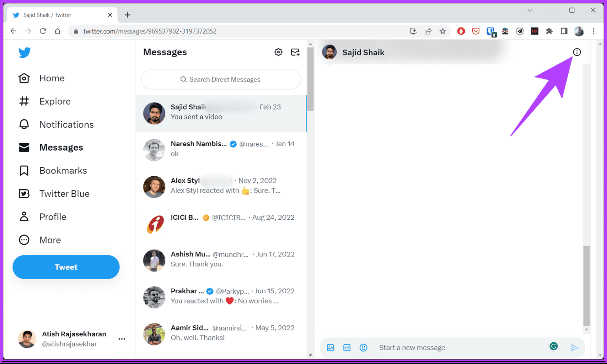Compose a new message envelope icon
Screen dimensions: 607x364
pos(295,52)
